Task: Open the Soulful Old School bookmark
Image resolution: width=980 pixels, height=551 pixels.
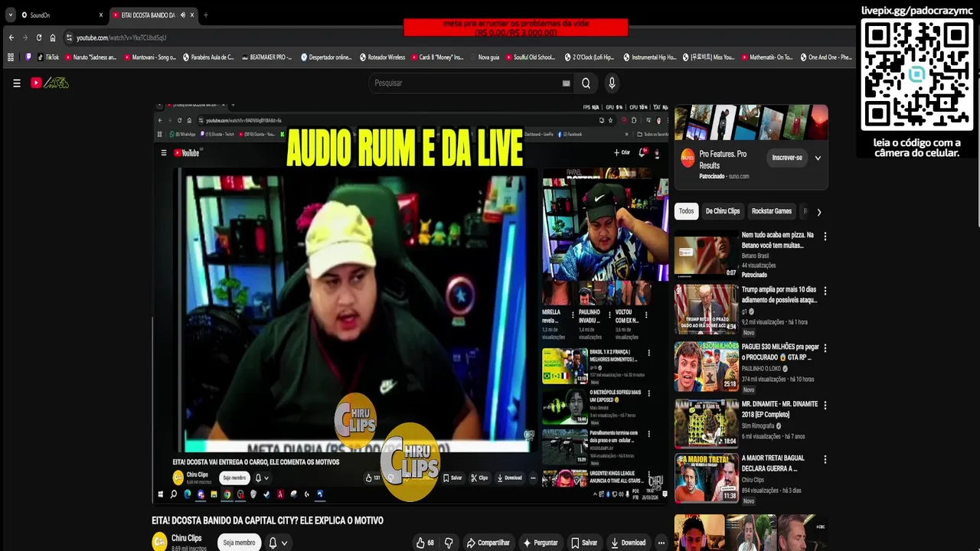Action: [530, 57]
